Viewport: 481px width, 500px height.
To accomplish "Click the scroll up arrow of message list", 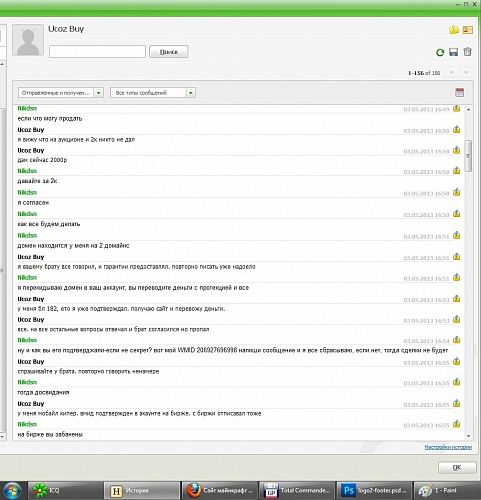I will click(468, 109).
